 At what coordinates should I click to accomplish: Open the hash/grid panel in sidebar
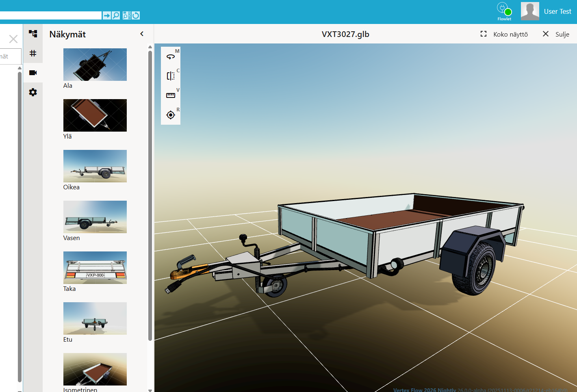coord(33,53)
